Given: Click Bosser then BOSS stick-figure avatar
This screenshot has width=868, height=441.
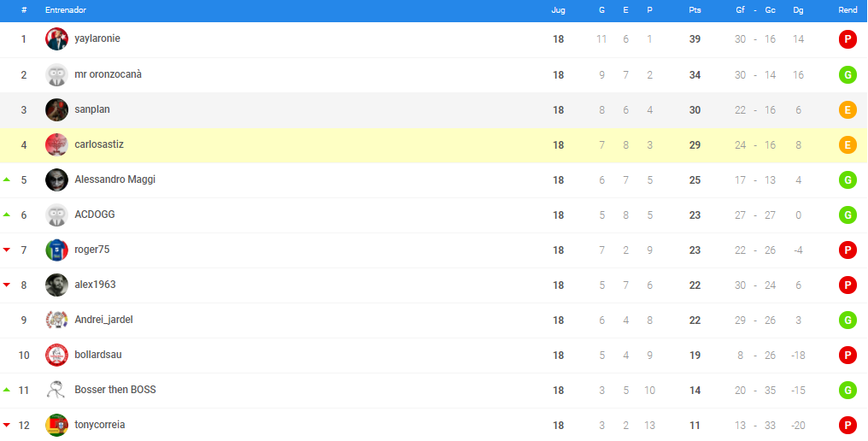Looking at the screenshot, I should [x=56, y=390].
